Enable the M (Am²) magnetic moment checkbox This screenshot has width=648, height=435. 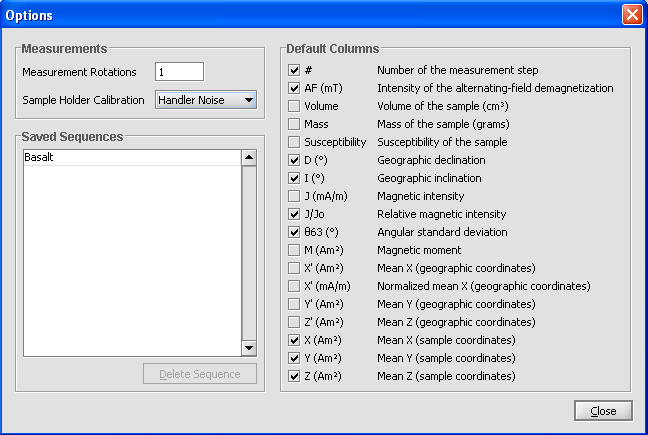(294, 250)
